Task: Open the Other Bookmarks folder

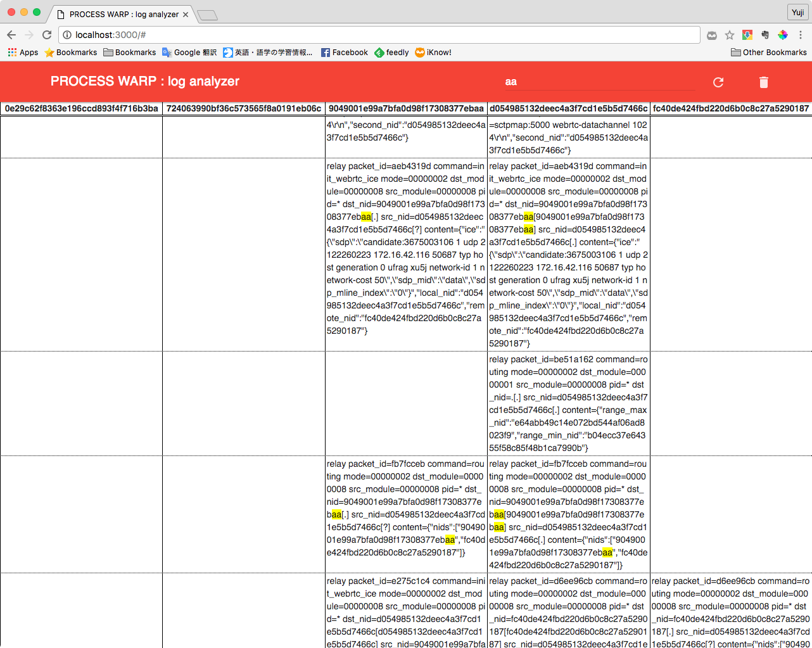Action: point(769,53)
